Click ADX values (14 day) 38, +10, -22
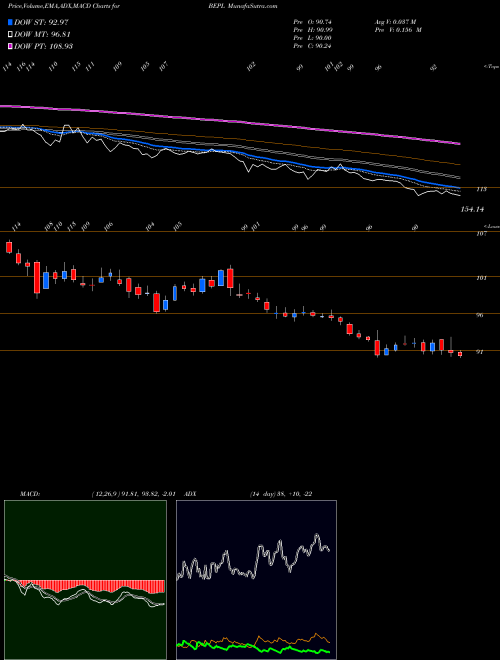 pos(281,494)
